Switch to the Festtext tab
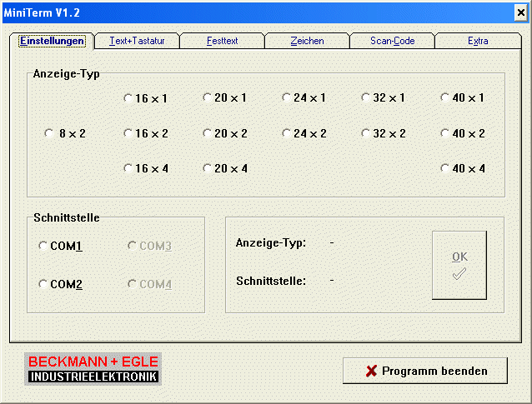 click(x=223, y=41)
